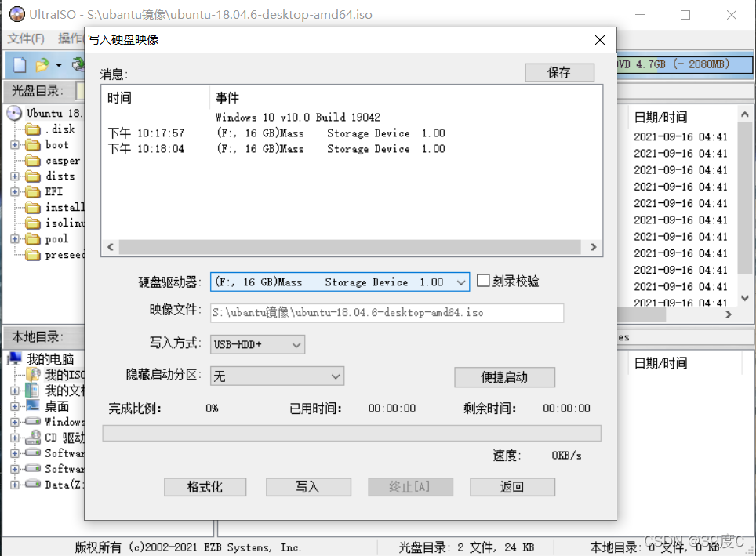Screen dimensions: 756x556
Task: Click the EFI folder icon
Action: tap(33, 192)
